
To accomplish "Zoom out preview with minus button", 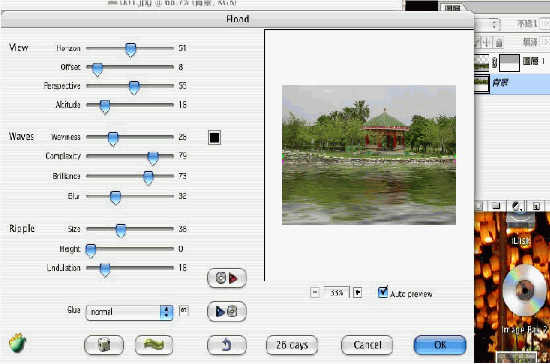I will click(x=315, y=292).
